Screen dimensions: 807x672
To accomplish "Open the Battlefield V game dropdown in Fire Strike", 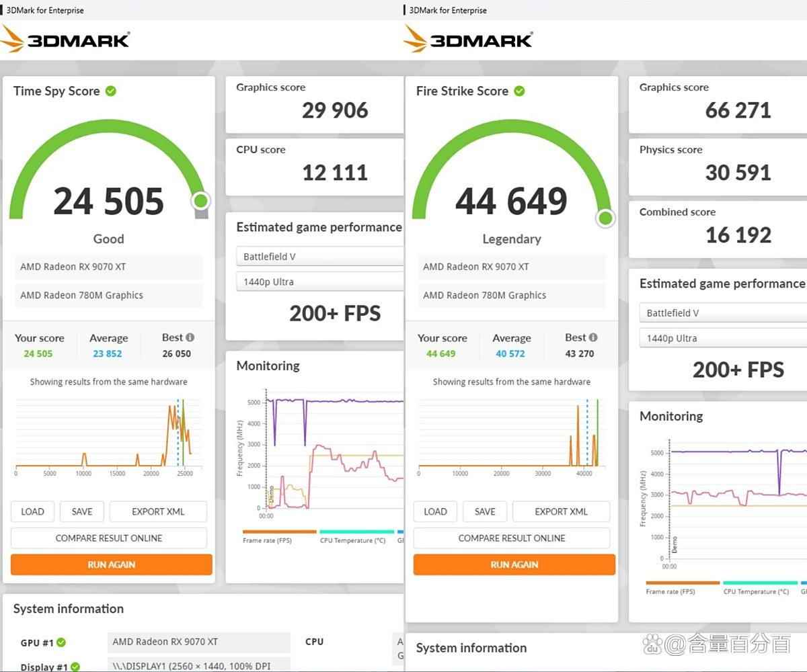I will point(723,312).
